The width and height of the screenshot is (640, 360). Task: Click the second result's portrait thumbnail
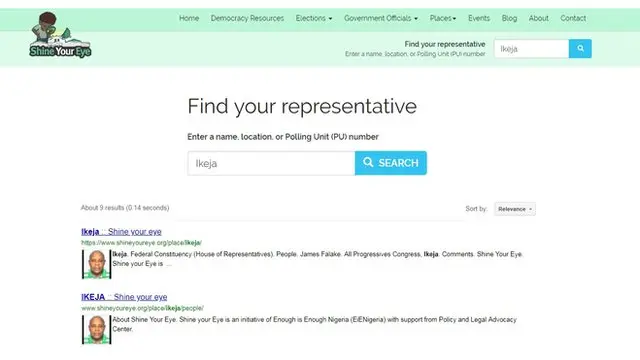pos(96,329)
